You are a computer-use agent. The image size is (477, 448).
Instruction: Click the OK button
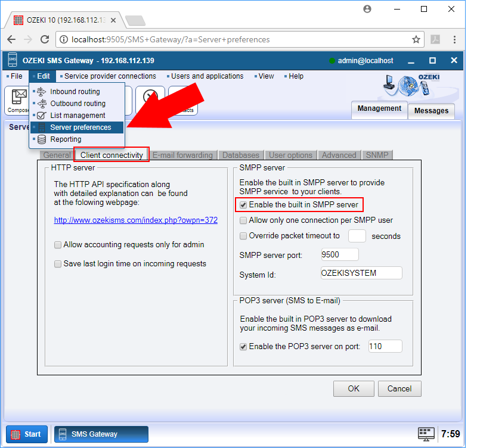[353, 388]
